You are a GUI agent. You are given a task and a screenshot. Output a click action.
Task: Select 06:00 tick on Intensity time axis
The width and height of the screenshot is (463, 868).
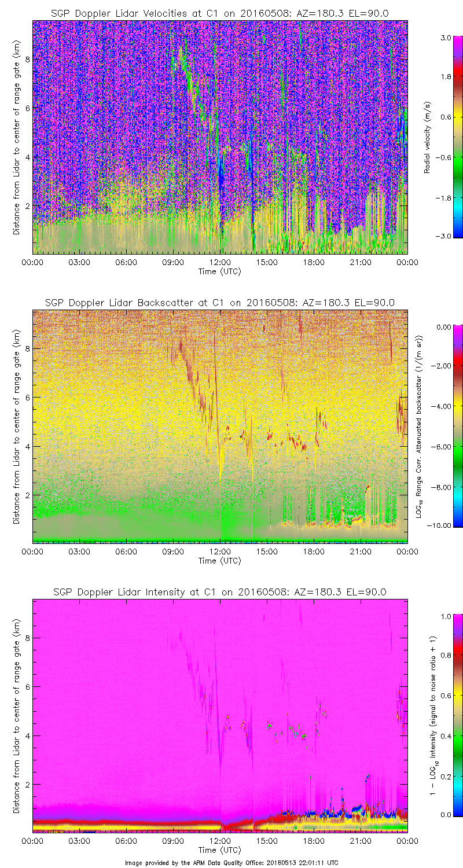(126, 841)
